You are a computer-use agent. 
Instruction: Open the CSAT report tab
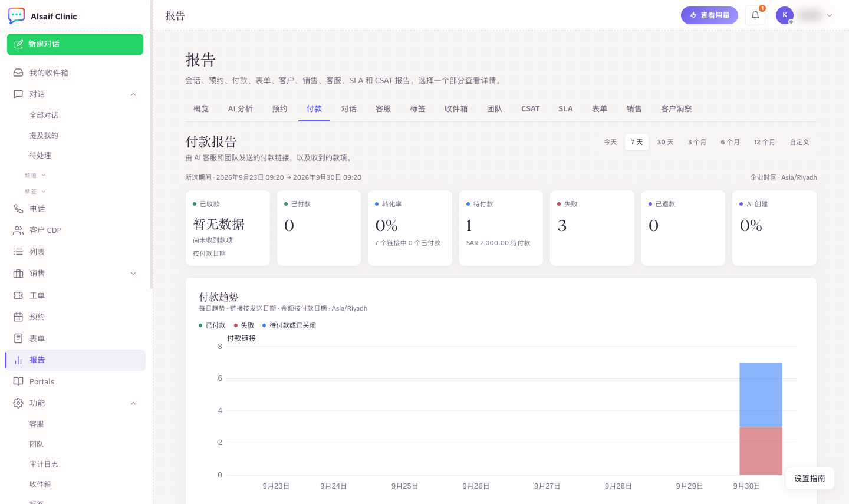(x=531, y=109)
